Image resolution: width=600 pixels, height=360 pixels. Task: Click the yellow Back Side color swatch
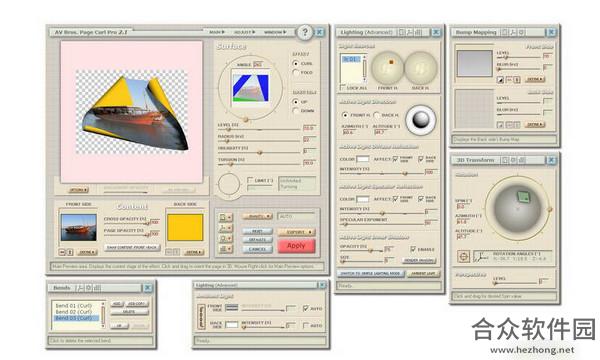(x=185, y=227)
